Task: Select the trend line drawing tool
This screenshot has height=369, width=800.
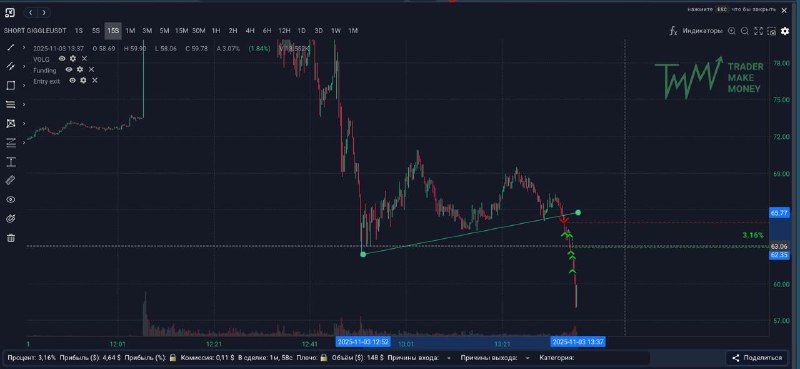Action: click(x=11, y=47)
